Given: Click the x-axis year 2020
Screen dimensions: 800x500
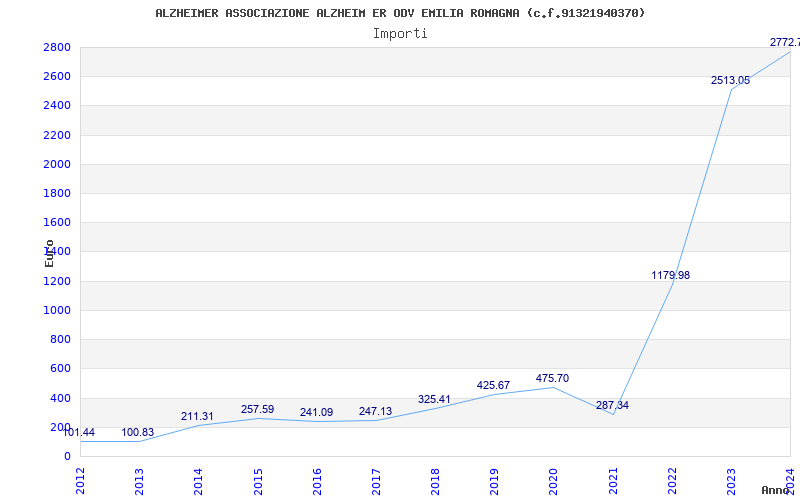Looking at the screenshot, I should coord(554,481).
